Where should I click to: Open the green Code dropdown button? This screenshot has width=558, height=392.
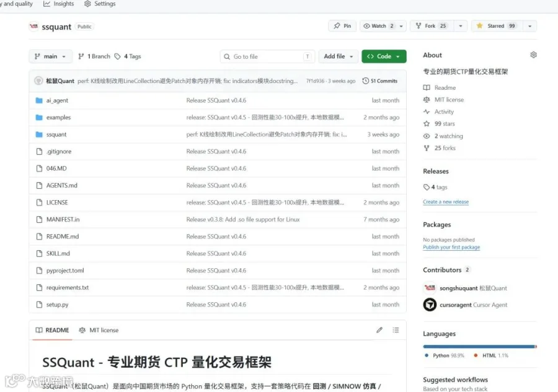click(x=384, y=56)
